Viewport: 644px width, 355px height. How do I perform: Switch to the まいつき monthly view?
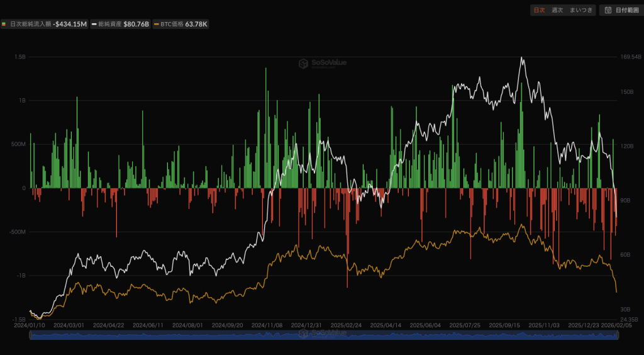tap(580, 10)
